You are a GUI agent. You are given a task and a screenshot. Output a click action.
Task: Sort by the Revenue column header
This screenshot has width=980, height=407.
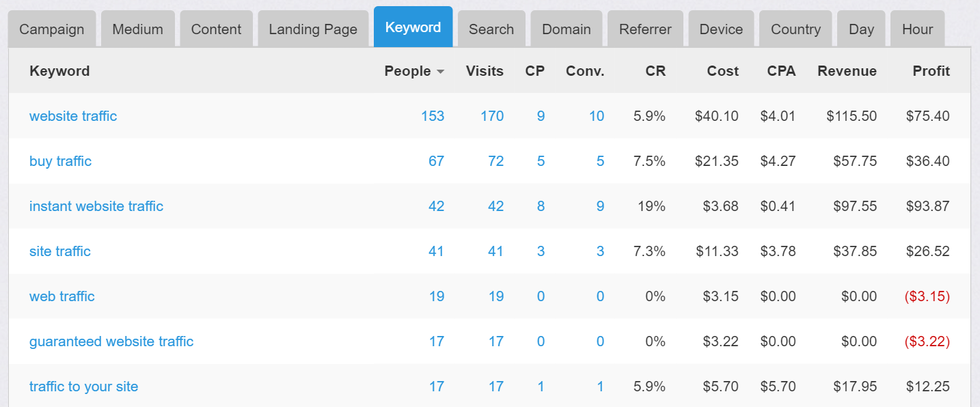coord(847,71)
